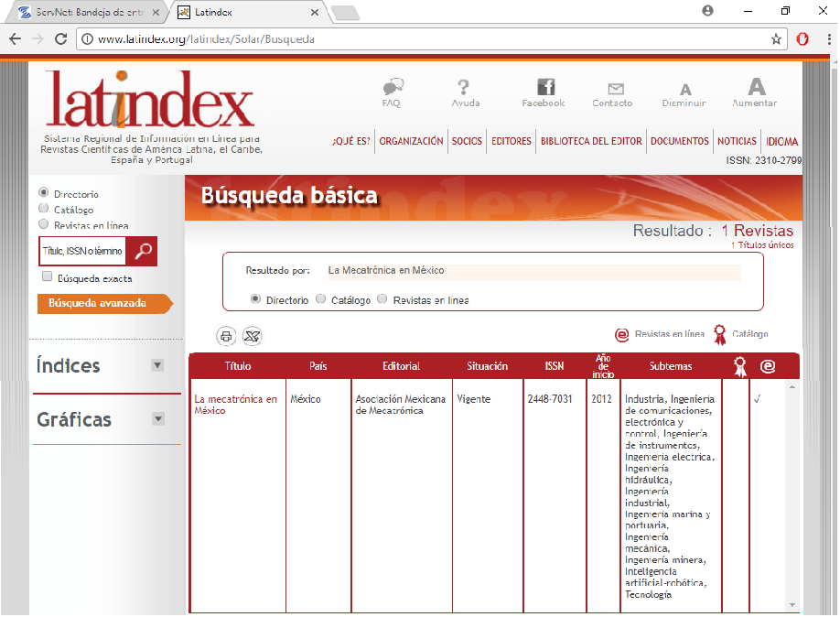
Task: Sort by Año de inicio column header
Action: click(603, 366)
